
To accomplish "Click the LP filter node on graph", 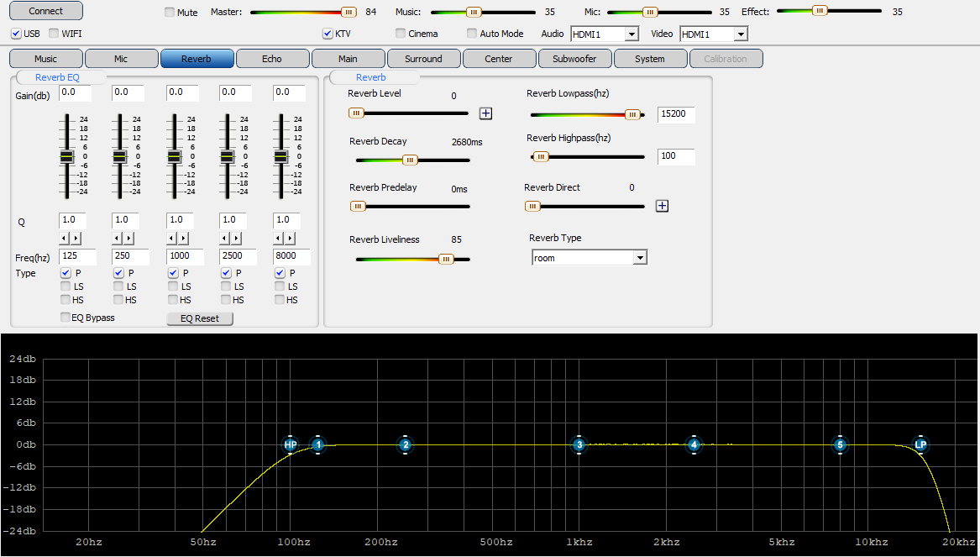I will pyautogui.click(x=920, y=444).
